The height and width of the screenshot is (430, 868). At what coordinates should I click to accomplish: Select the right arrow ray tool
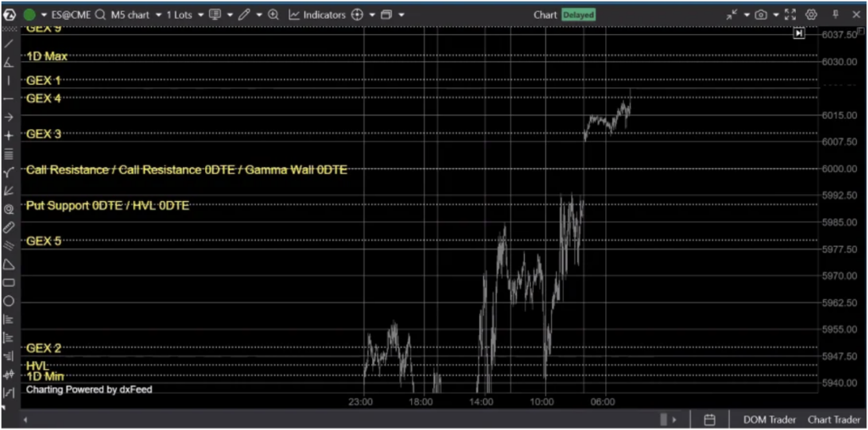click(x=8, y=117)
